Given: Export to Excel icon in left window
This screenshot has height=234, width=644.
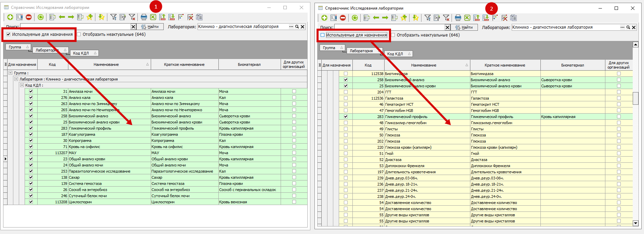Looking at the screenshot, I should 153,17.
